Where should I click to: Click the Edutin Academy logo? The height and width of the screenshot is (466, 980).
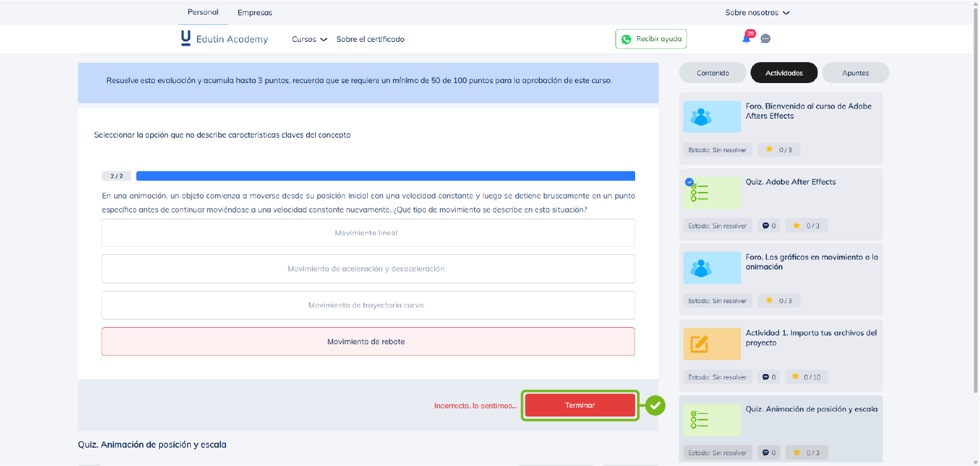pos(224,39)
